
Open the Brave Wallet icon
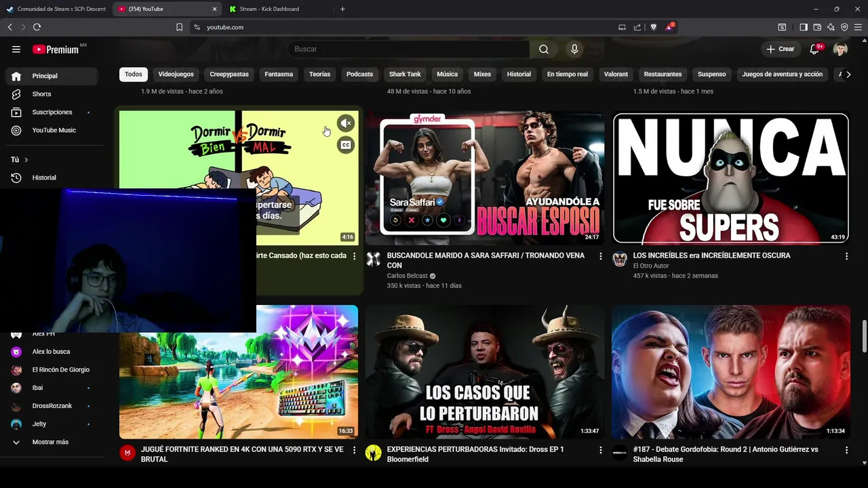pos(817,27)
